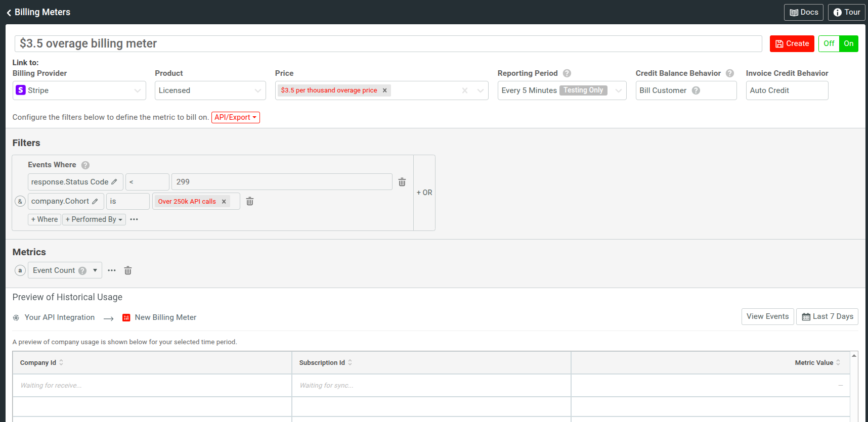Open the + Performed By menu

pyautogui.click(x=94, y=219)
